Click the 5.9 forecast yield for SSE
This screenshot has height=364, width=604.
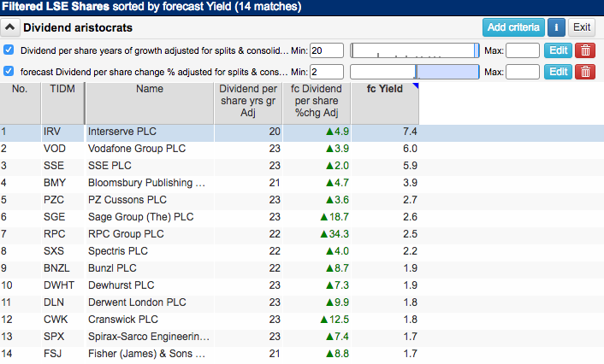pyautogui.click(x=410, y=166)
